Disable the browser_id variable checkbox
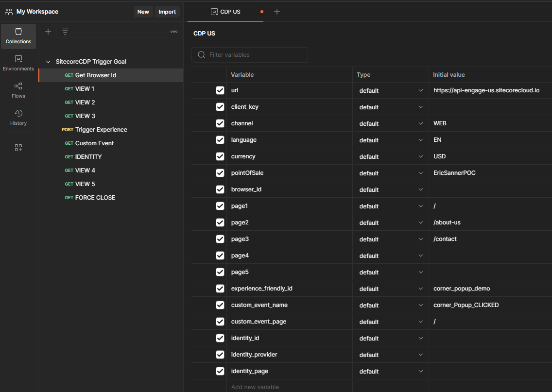 click(x=220, y=189)
